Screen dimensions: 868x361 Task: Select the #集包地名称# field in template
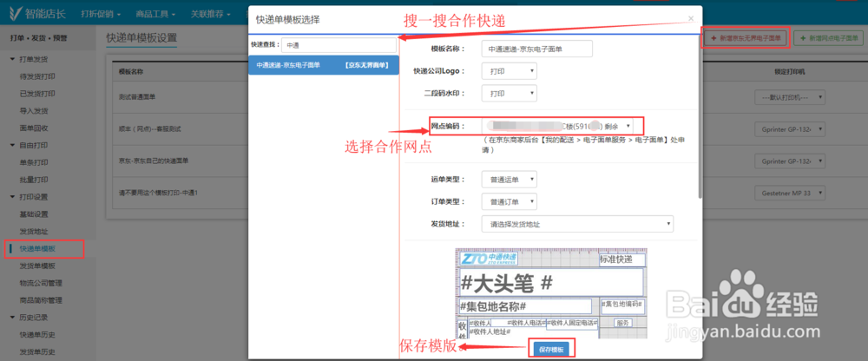pos(525,306)
